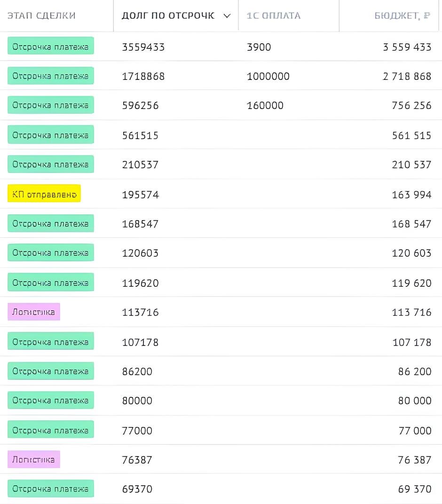Open the ДОЛГ ПО ОТСРОЧК column header
Image resolution: width=442 pixels, height=504 pixels.
pos(168,16)
